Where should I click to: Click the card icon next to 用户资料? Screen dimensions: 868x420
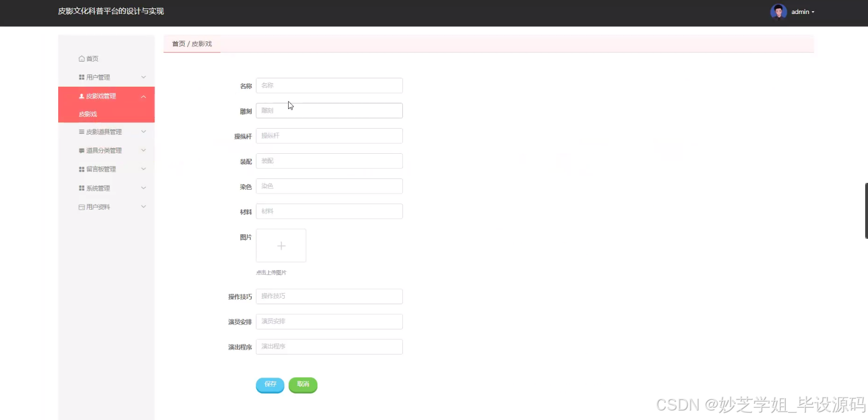pyautogui.click(x=82, y=207)
